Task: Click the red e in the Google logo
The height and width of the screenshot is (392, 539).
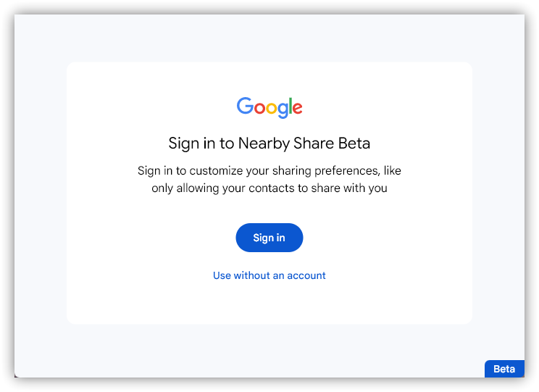Action: coord(298,109)
